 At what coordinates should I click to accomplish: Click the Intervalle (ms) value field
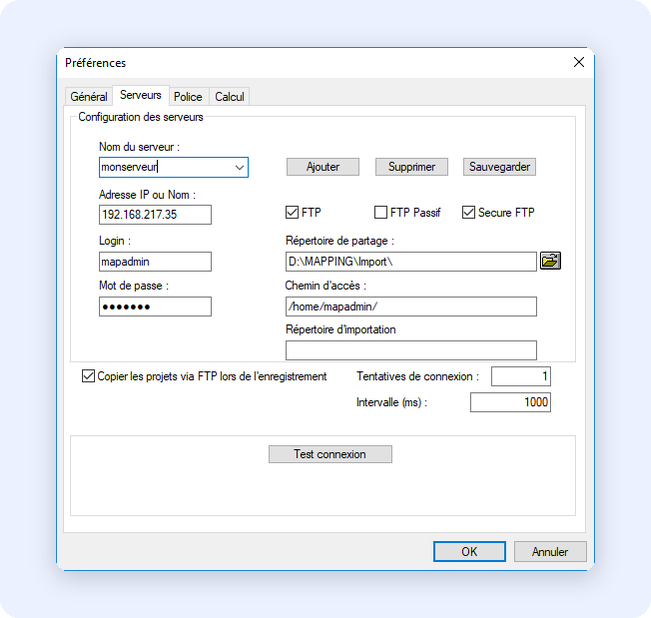coord(511,402)
